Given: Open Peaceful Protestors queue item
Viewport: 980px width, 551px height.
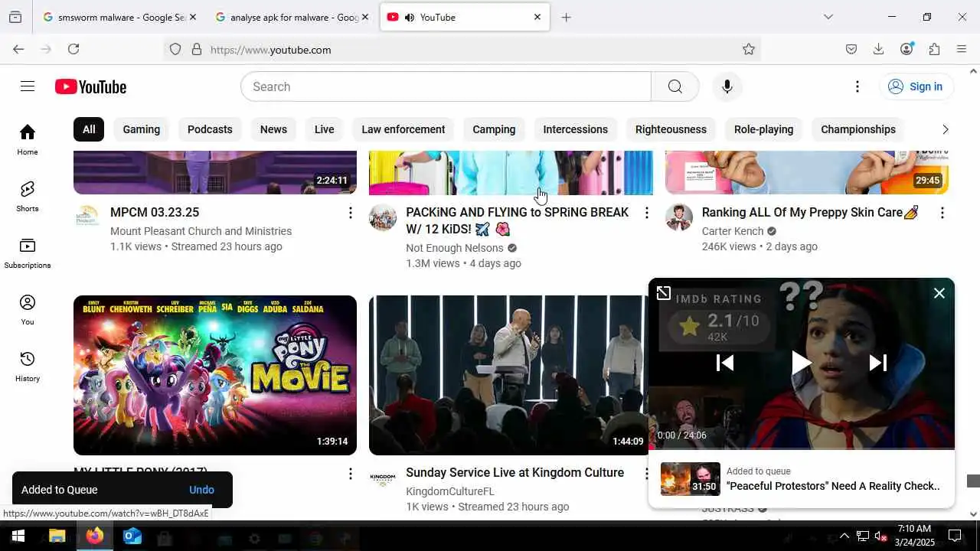Looking at the screenshot, I should coord(801,479).
